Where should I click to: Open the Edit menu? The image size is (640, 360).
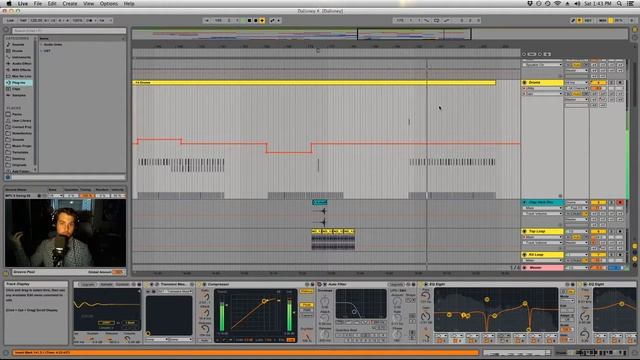click(52, 4)
